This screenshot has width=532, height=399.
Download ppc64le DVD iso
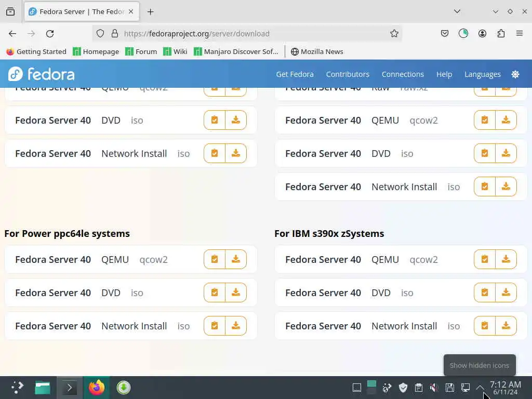point(236,292)
